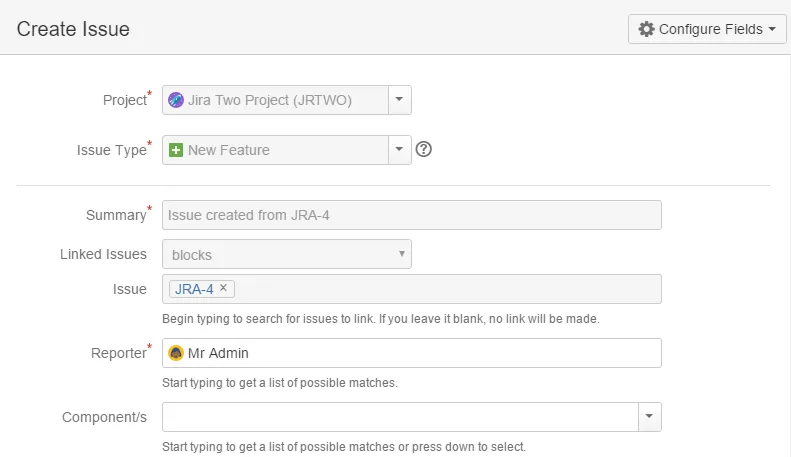Open the Configure Fields menu
The image size is (791, 457).
click(x=707, y=29)
